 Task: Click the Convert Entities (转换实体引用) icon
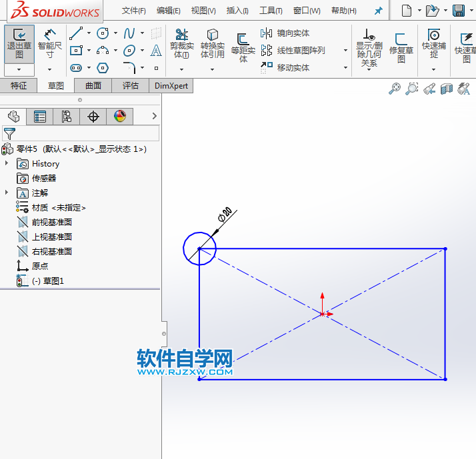[212, 44]
